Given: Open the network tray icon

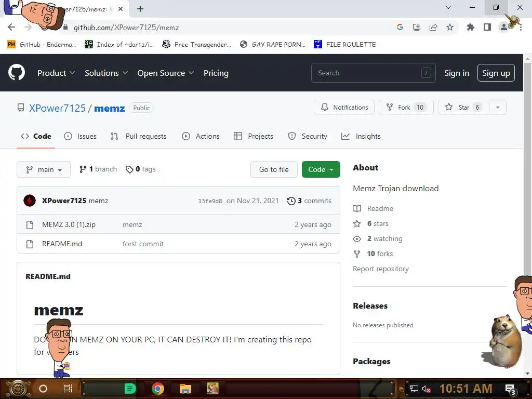Looking at the screenshot, I should click(414, 389).
